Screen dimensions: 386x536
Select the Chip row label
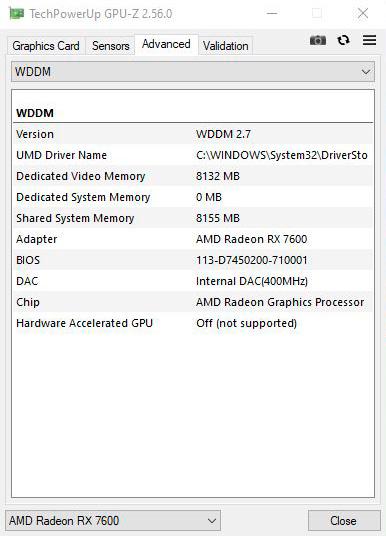[28, 302]
